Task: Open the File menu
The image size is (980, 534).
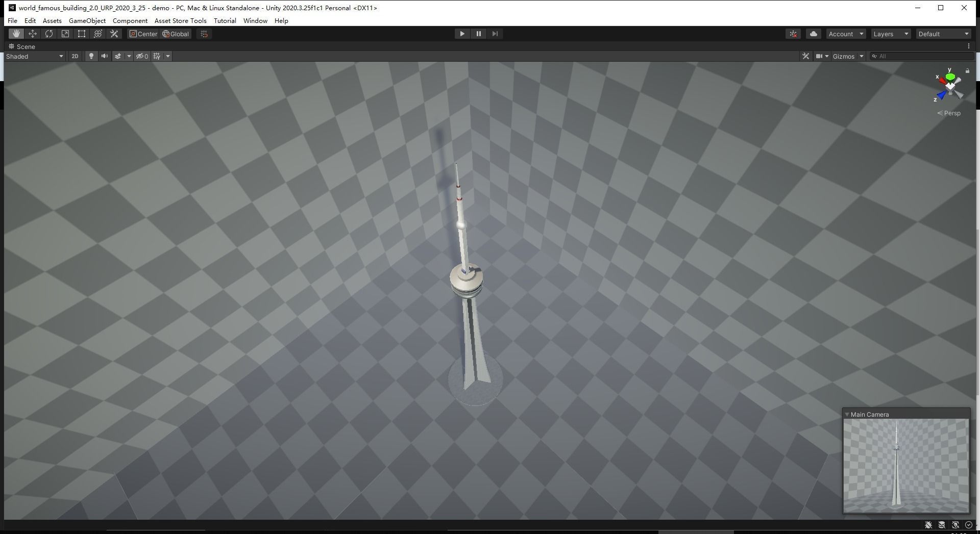Action: tap(12, 20)
